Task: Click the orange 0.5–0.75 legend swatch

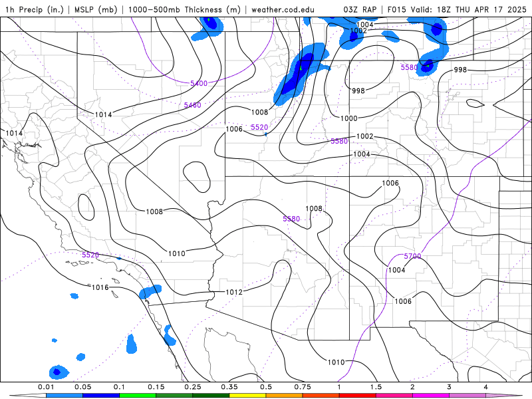Action: click(285, 396)
